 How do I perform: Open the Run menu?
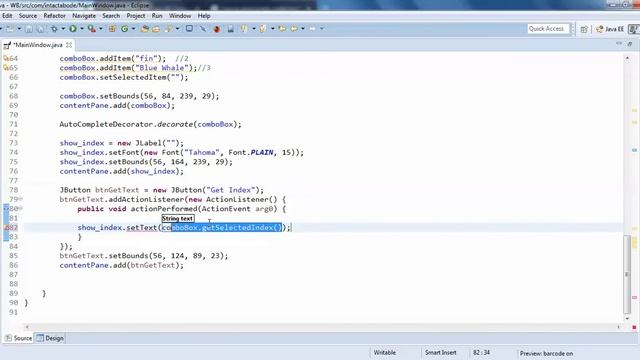click(157, 16)
